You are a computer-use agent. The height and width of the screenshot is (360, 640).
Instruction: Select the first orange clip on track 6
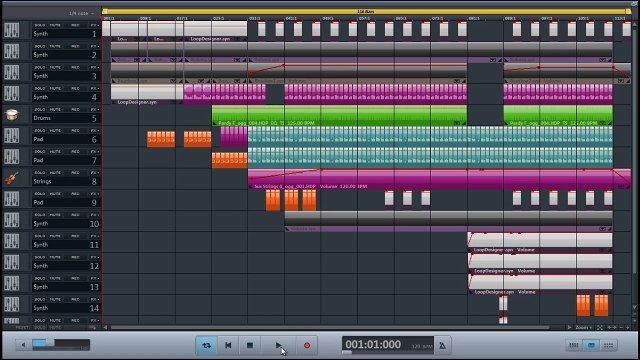tap(161, 139)
